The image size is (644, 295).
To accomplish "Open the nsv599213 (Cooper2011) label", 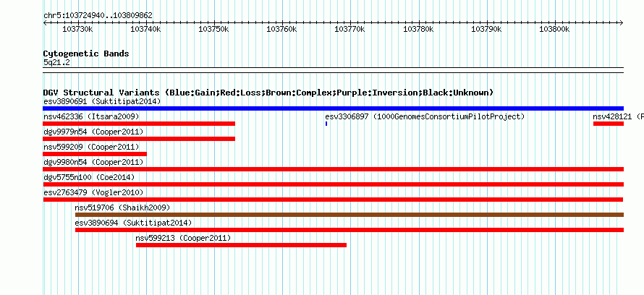I will (183, 238).
